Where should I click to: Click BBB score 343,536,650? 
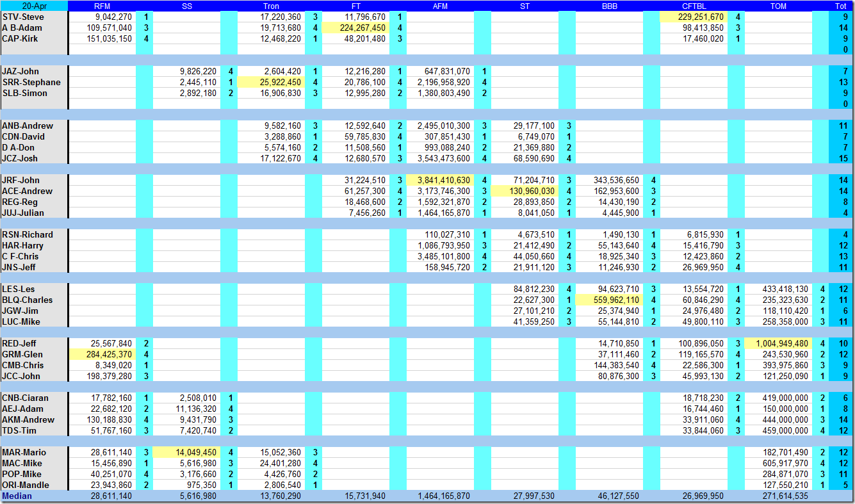609,180
